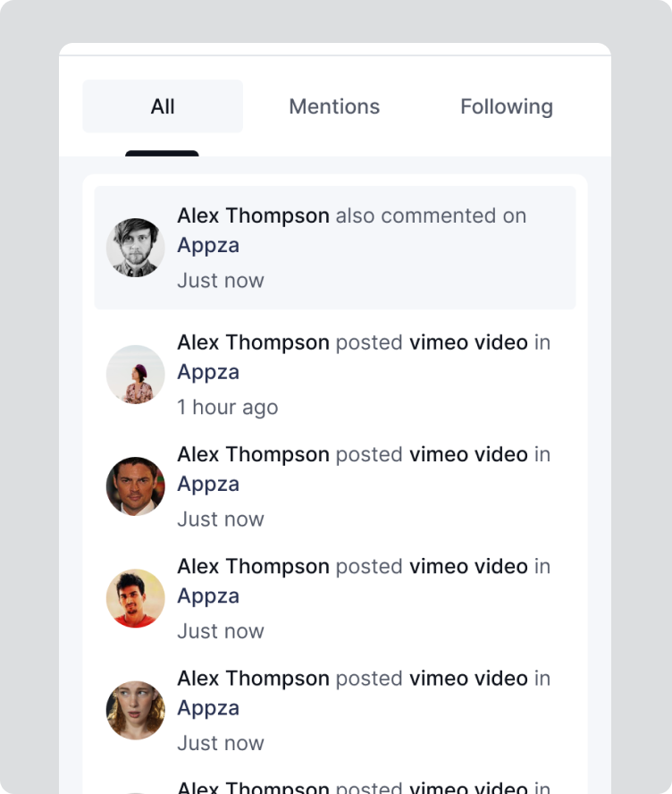Switch to the All tab

[163, 106]
